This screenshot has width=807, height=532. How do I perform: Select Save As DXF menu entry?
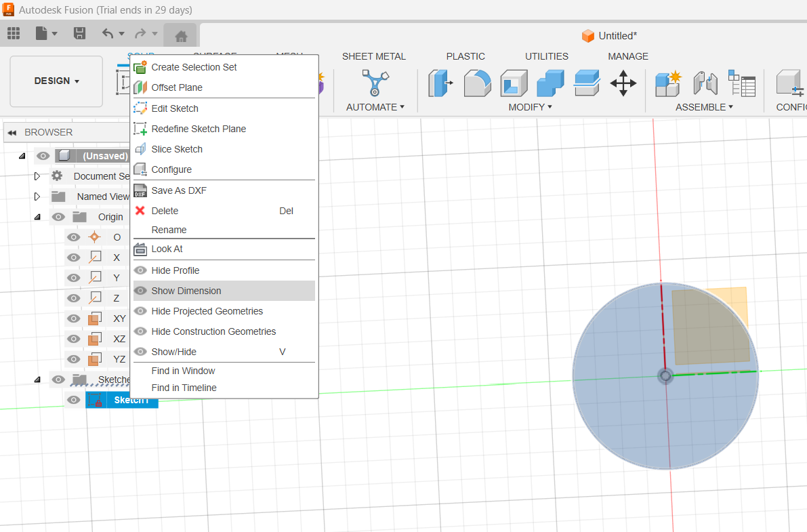tap(224, 190)
